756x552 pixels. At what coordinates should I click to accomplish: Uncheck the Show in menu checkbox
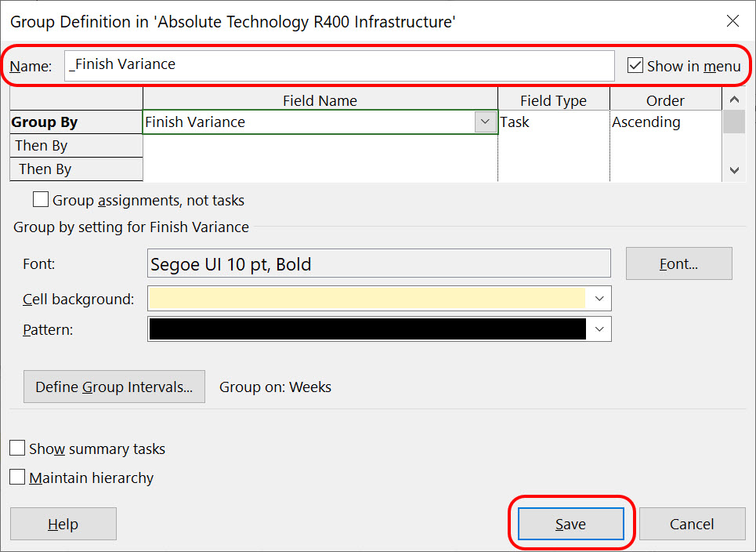[x=635, y=65]
